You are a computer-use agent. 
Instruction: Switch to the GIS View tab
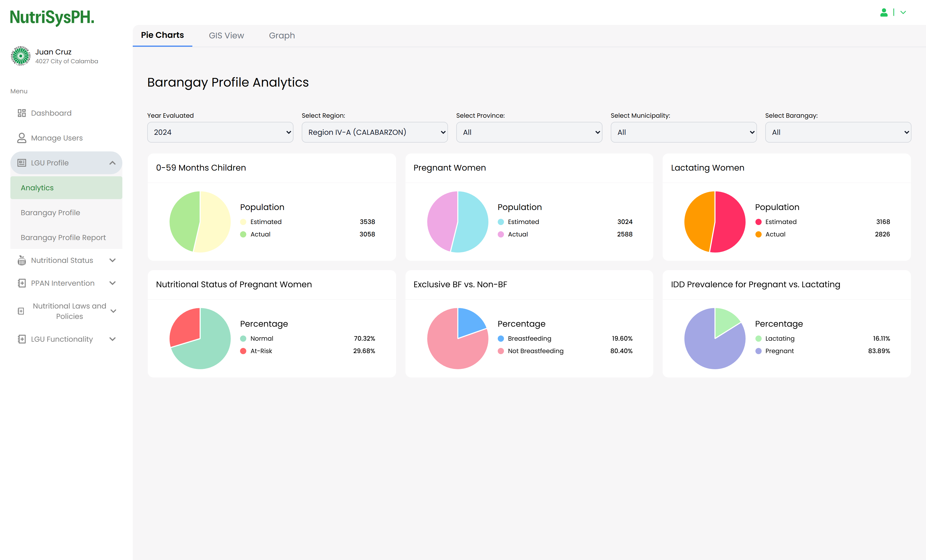click(226, 35)
